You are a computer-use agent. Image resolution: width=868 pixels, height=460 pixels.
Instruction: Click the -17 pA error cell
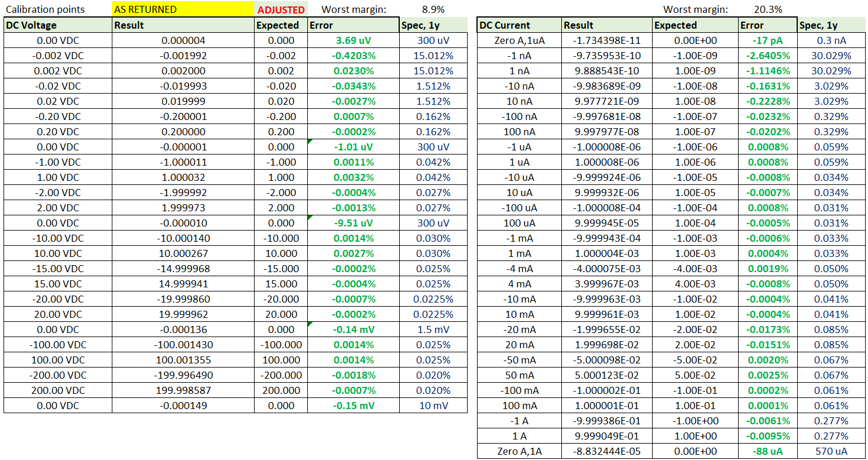(768, 40)
